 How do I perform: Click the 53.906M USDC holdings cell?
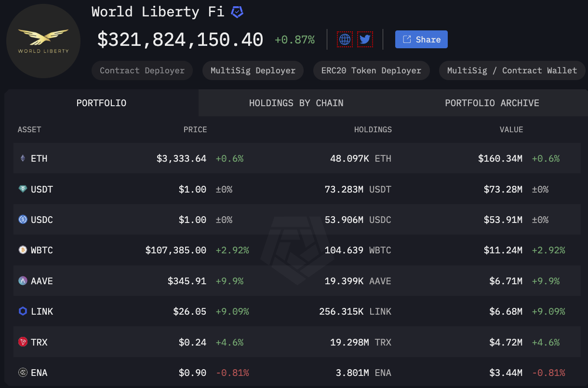[358, 220]
